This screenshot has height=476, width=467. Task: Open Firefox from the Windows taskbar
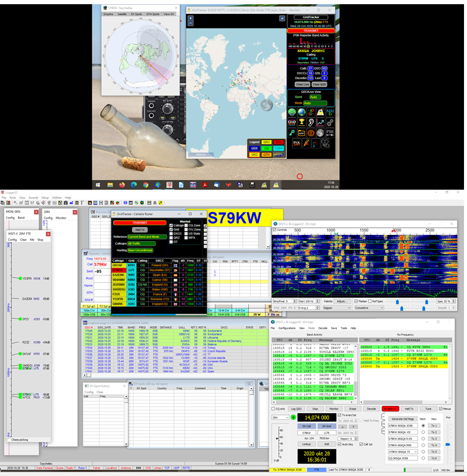[x=122, y=185]
